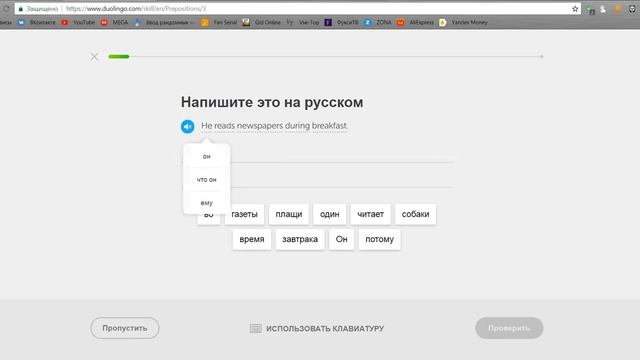Click the word breakfast in the sentence
640x360 pixels.
329,126
